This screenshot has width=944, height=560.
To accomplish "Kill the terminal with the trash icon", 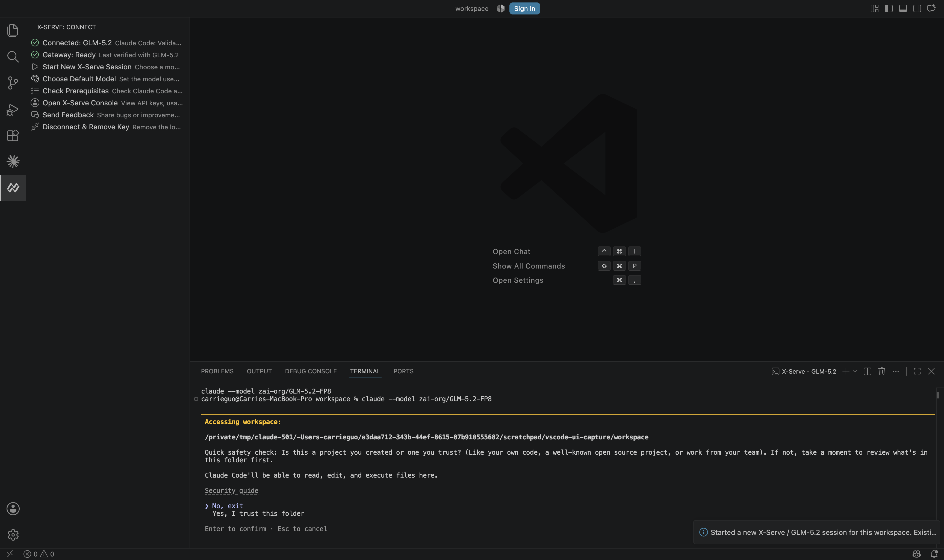I will 882,371.
